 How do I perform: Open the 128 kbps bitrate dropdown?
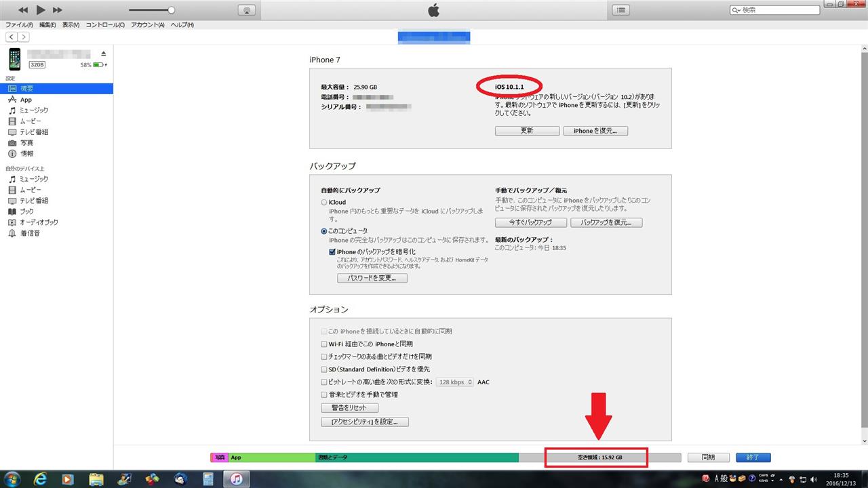(x=454, y=382)
